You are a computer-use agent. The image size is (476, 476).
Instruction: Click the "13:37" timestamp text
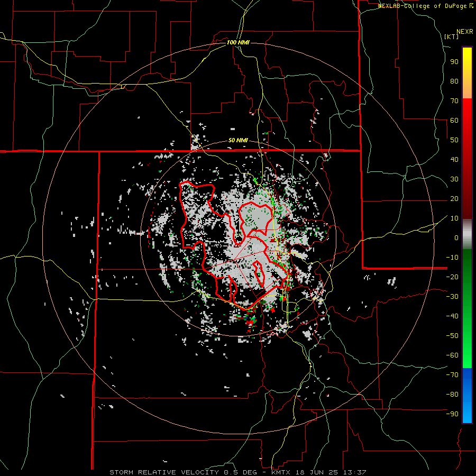(355, 472)
